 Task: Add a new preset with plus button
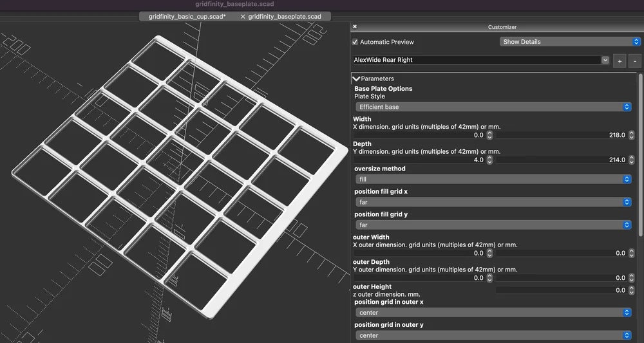620,61
